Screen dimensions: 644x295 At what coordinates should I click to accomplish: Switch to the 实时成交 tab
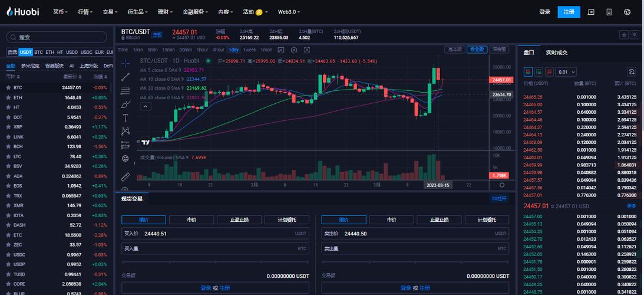tap(556, 53)
